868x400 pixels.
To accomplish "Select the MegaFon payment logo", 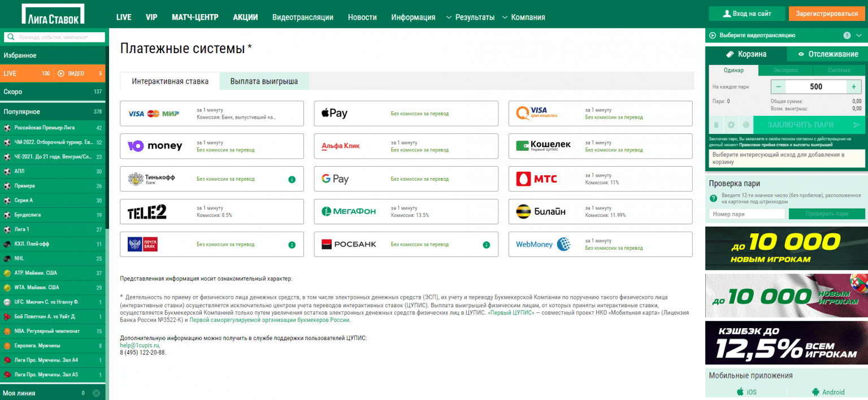I will [349, 212].
